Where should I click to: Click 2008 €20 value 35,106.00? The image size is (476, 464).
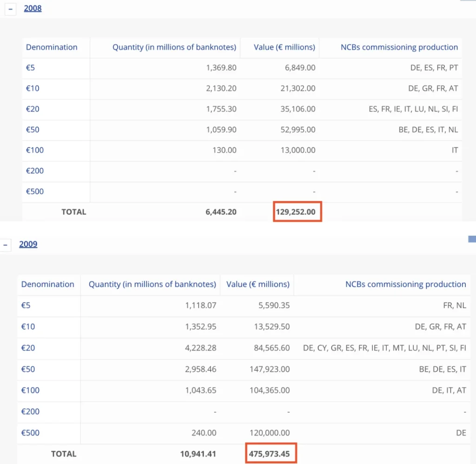[x=298, y=109]
